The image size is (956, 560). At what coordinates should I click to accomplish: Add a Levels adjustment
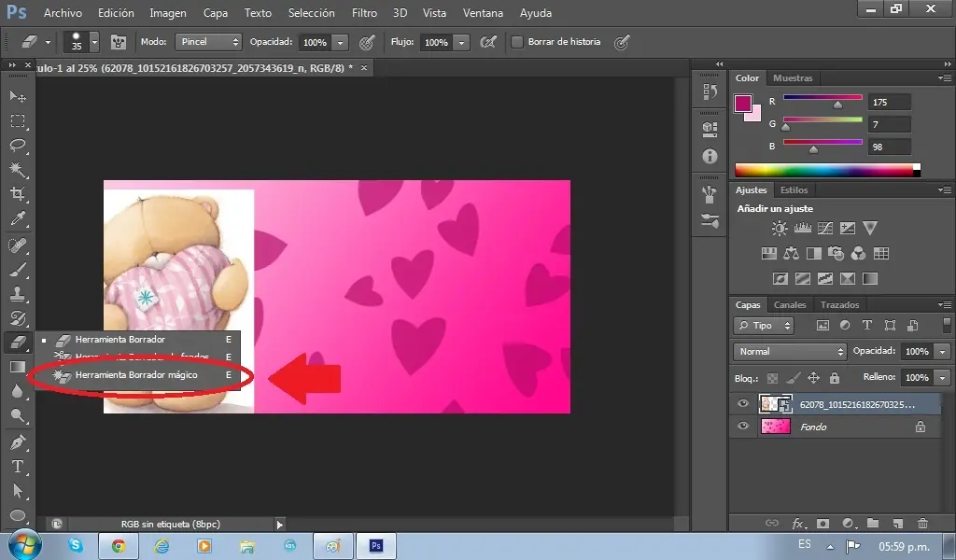[802, 229]
